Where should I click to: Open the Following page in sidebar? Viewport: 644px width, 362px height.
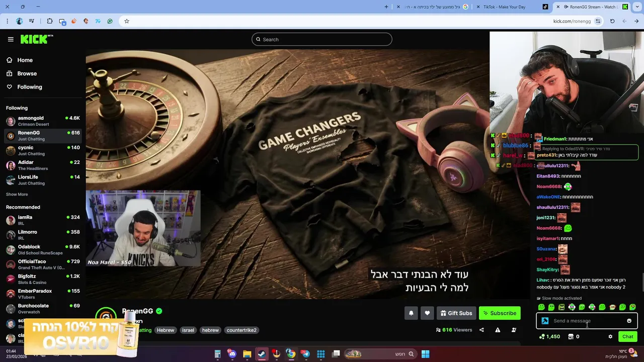30,87
